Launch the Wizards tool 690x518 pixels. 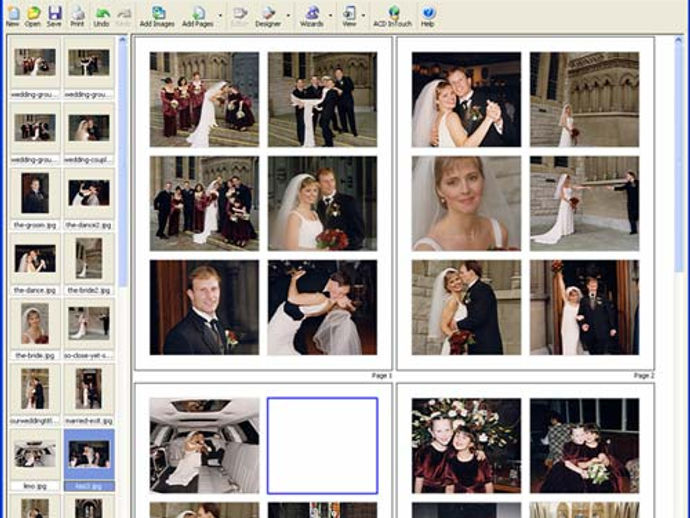(x=312, y=16)
